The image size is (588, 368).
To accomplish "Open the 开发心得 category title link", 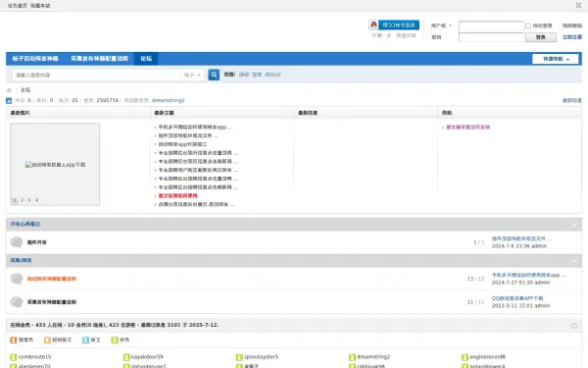I will pos(25,224).
